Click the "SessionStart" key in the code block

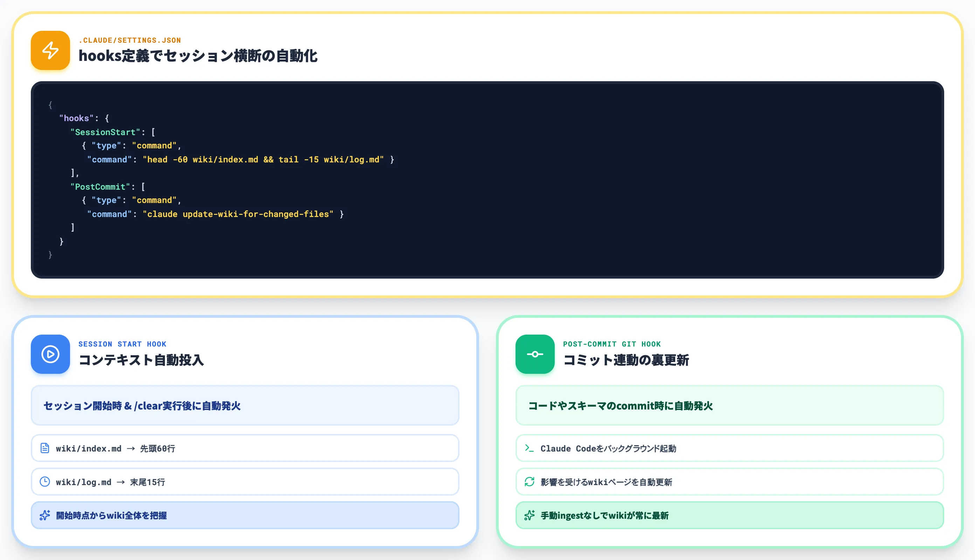click(105, 132)
